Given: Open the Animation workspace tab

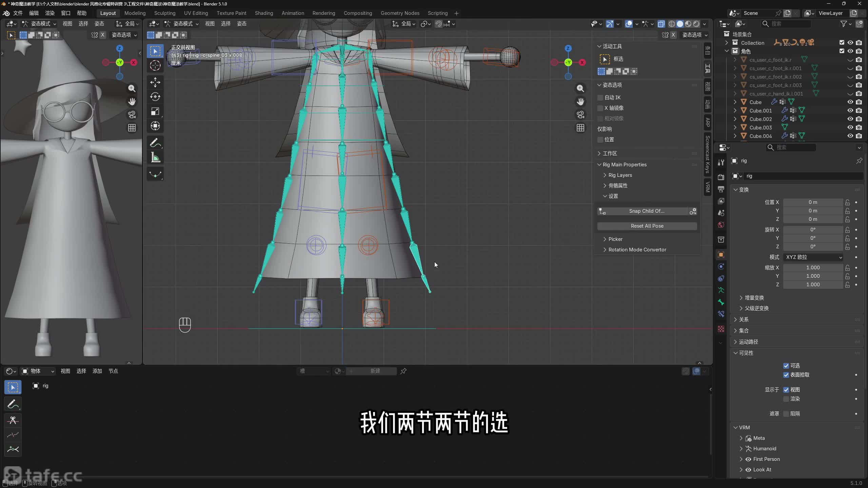Looking at the screenshot, I should click(x=293, y=13).
